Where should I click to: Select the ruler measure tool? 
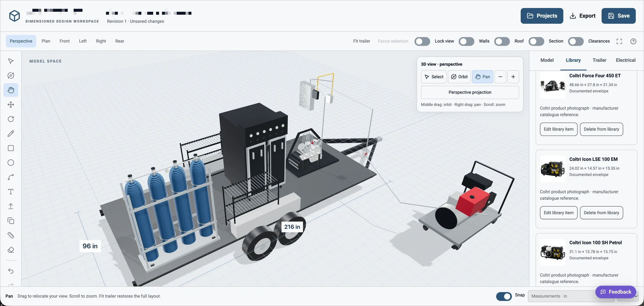pyautogui.click(x=11, y=235)
